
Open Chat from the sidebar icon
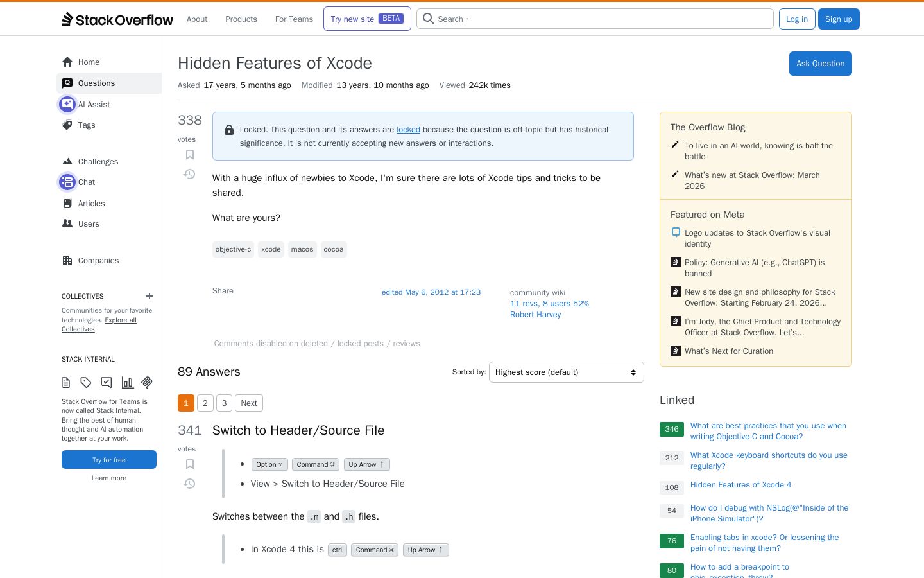(x=67, y=182)
